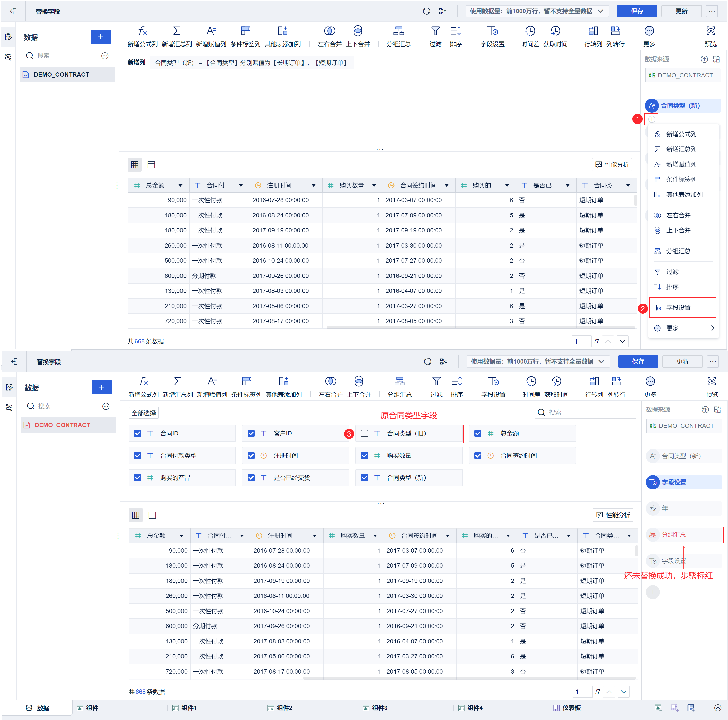Viewport: 728px width, 720px height.
Task: Click the plus circle under 合同类型（新） step
Action: (x=652, y=119)
